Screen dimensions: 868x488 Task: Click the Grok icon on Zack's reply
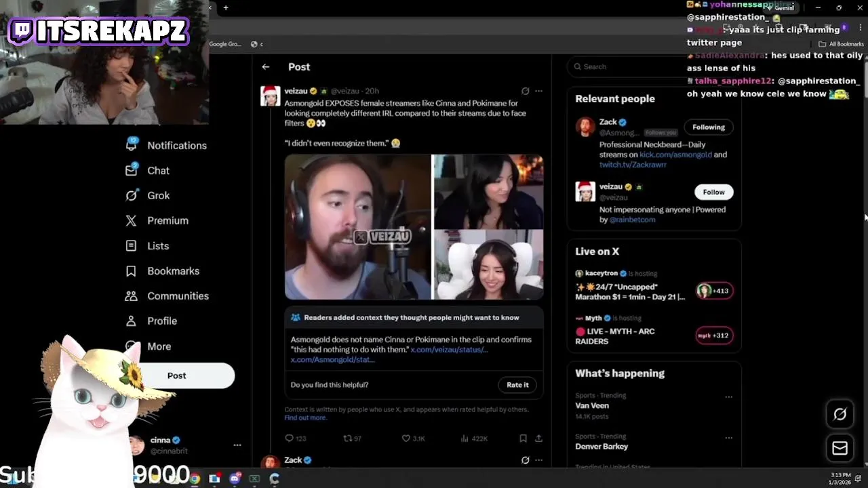coord(525,460)
